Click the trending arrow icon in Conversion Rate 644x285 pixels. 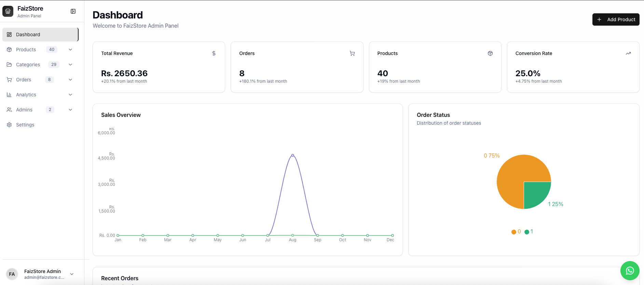pos(628,53)
